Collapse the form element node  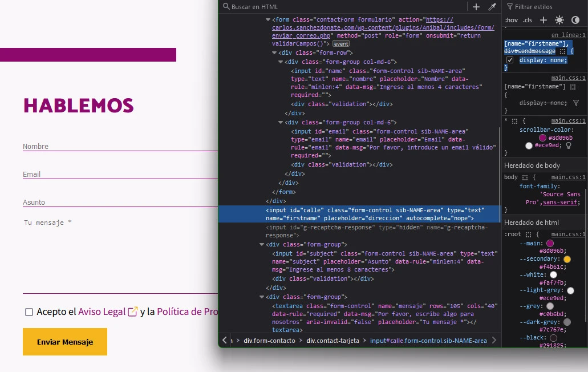pyautogui.click(x=268, y=20)
